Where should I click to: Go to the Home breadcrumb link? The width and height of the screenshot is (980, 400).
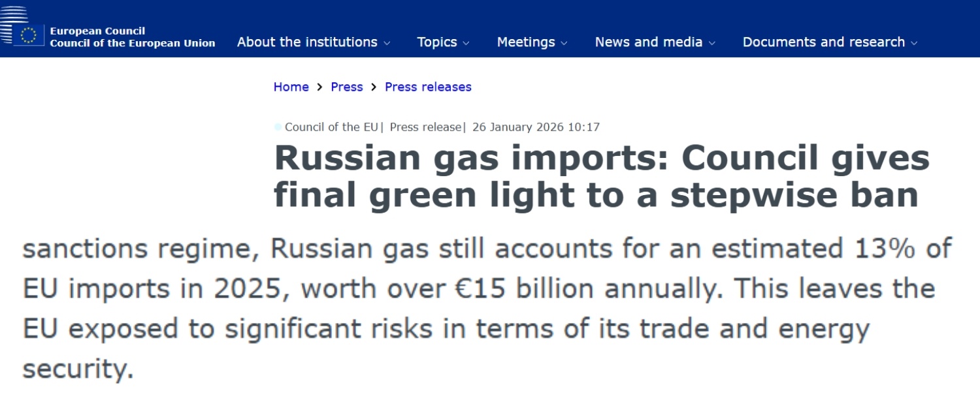click(x=291, y=87)
